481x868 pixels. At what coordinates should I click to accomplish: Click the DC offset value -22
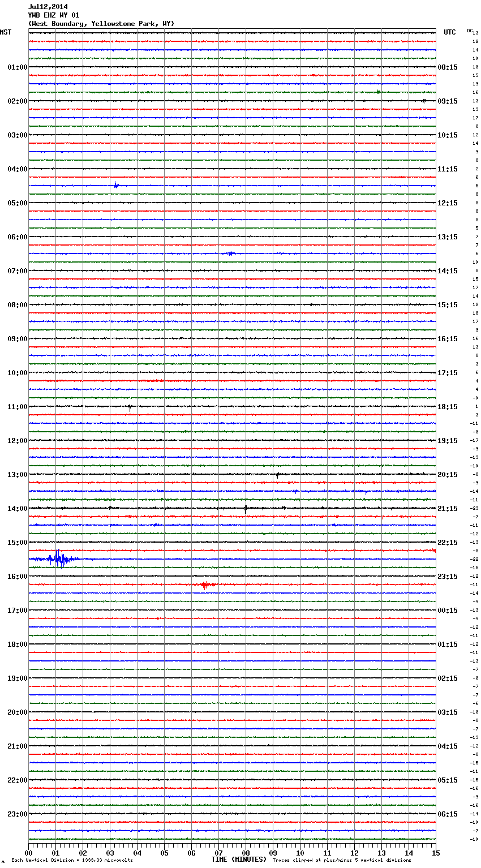[474, 559]
